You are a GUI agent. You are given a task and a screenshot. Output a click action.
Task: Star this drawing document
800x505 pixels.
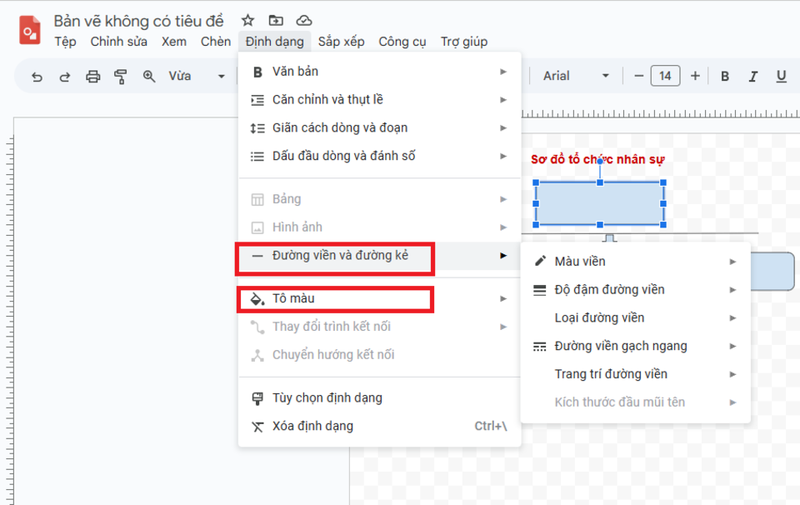(x=248, y=20)
